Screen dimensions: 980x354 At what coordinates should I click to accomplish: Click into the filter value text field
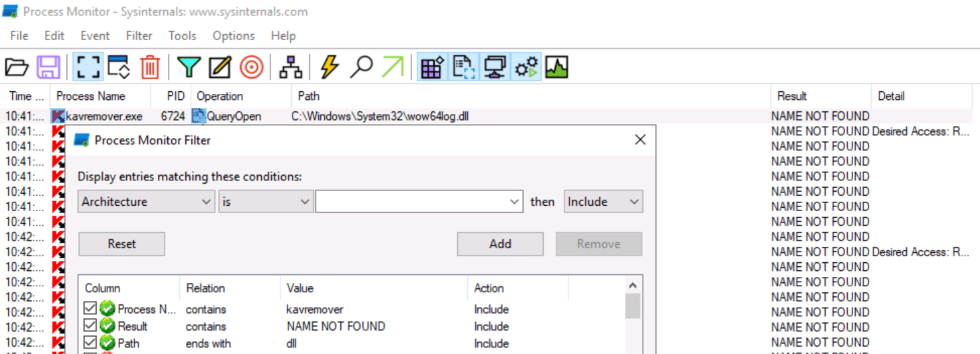[x=411, y=202]
